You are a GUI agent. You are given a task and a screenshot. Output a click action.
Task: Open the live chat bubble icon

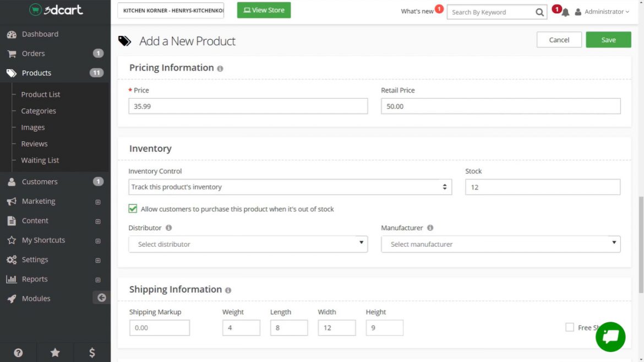[x=610, y=337]
